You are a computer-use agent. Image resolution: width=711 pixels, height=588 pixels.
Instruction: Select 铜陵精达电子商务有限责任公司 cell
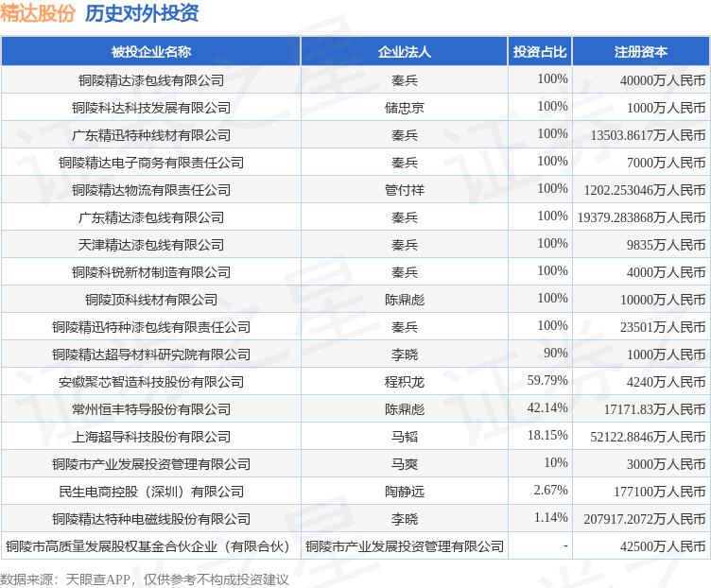(151, 163)
